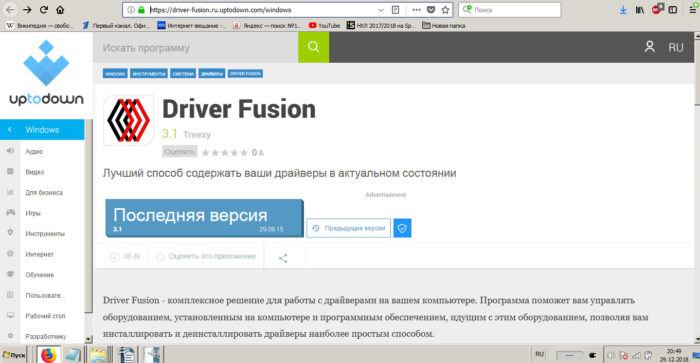700x363 pixels.
Task: Open the user account icon
Action: 650,47
